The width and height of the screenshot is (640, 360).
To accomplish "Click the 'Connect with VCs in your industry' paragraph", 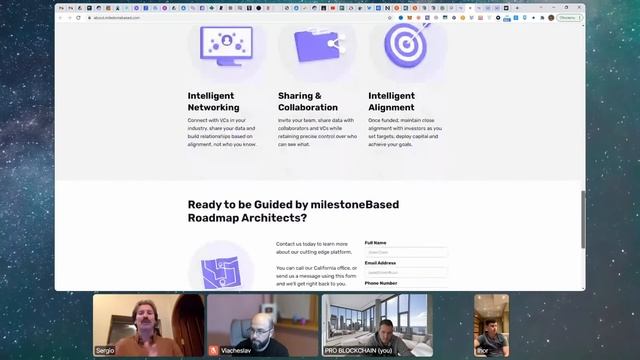I will point(222,132).
